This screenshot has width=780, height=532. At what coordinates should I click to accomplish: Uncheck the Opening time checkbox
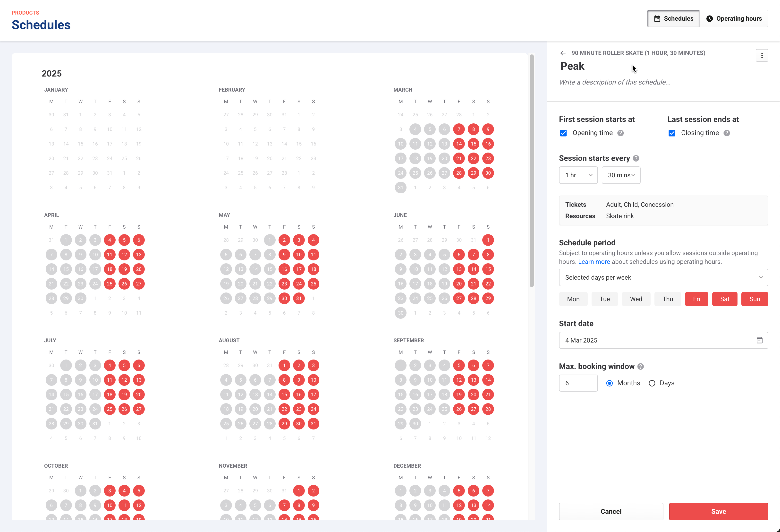pyautogui.click(x=564, y=133)
